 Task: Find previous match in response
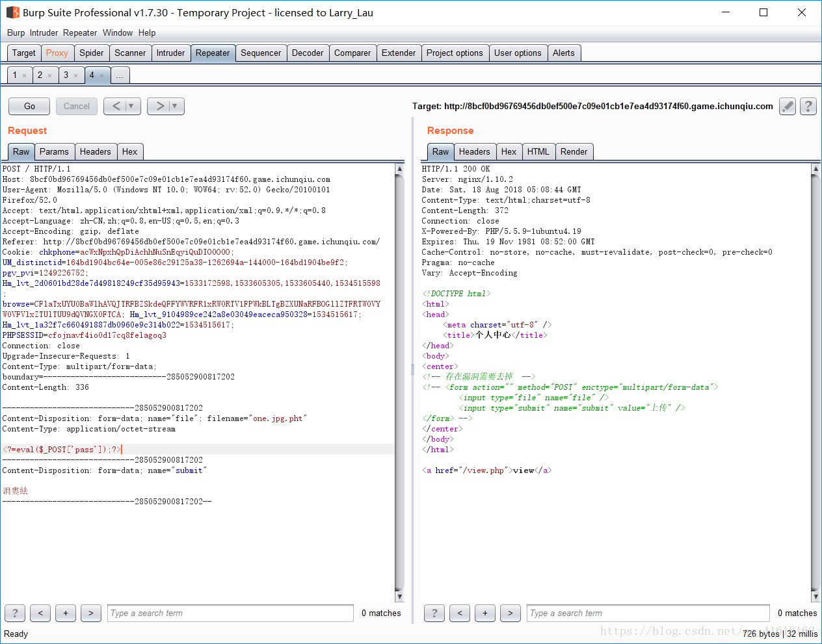point(460,613)
